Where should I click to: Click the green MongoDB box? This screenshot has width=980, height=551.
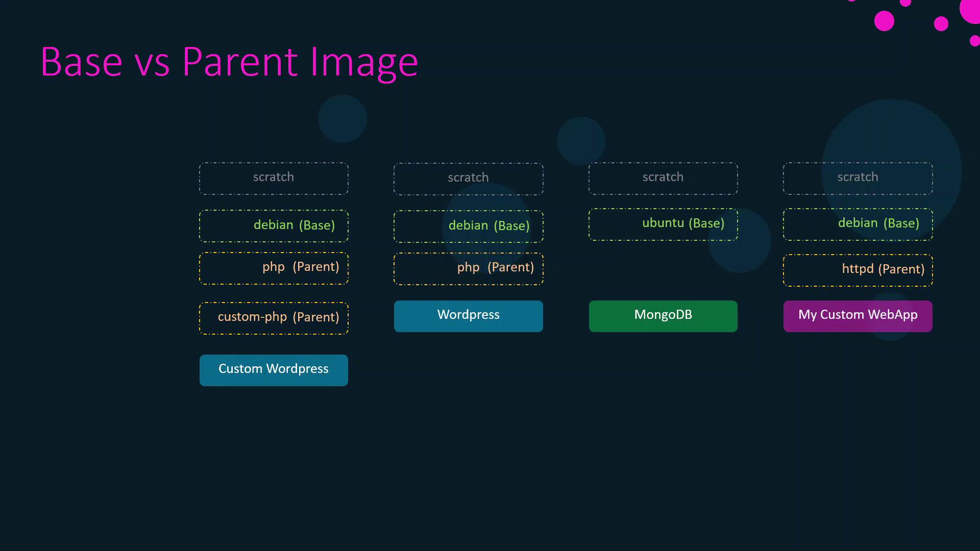point(663,316)
